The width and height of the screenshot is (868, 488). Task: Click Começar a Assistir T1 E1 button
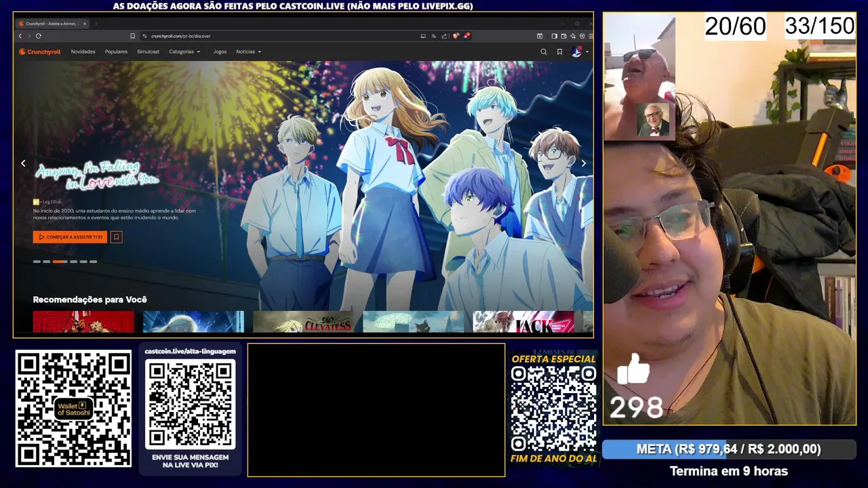(x=70, y=237)
